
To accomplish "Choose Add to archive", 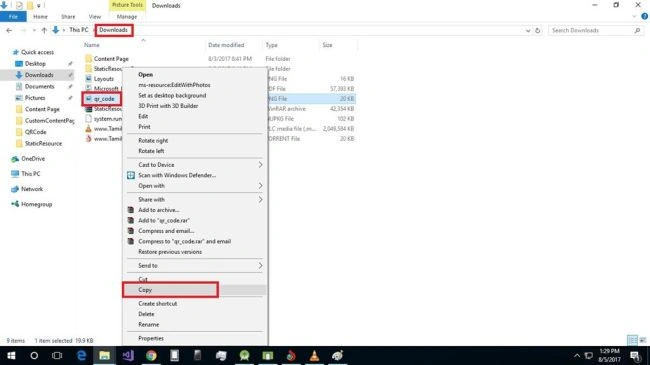I will [158, 210].
